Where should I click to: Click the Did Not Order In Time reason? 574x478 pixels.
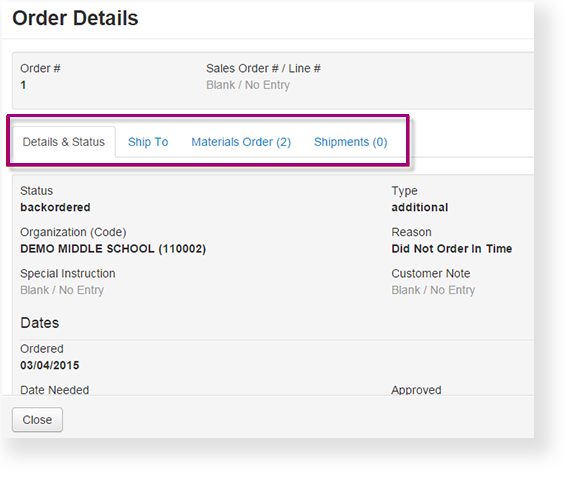point(451,249)
